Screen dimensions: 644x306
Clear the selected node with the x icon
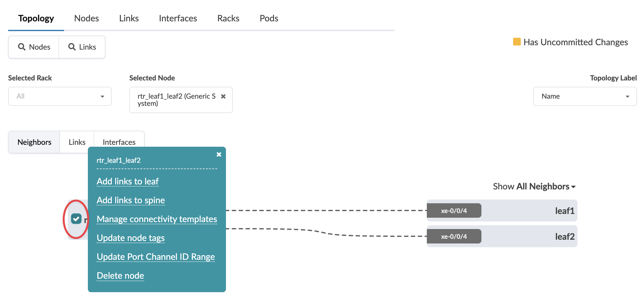click(x=223, y=96)
